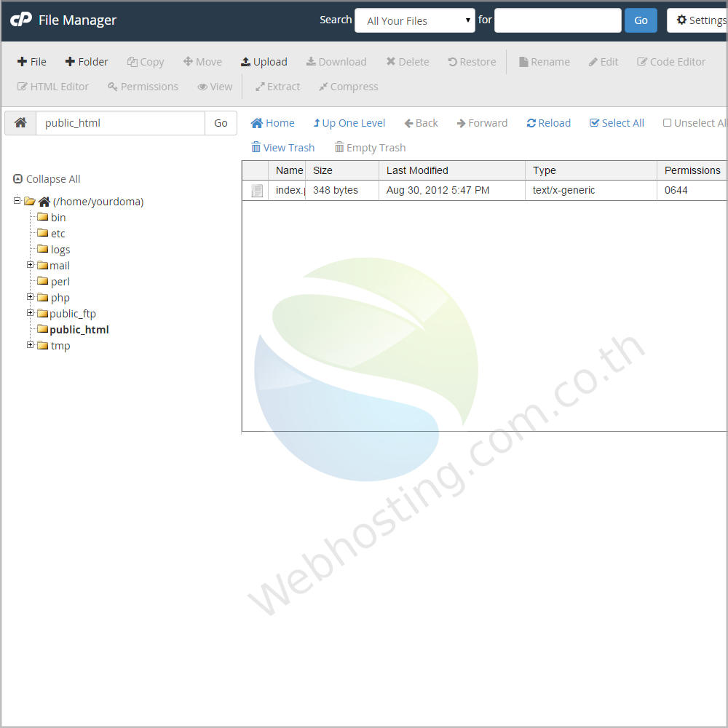
Task: Open the HTML Editor tool
Action: [x=52, y=87]
